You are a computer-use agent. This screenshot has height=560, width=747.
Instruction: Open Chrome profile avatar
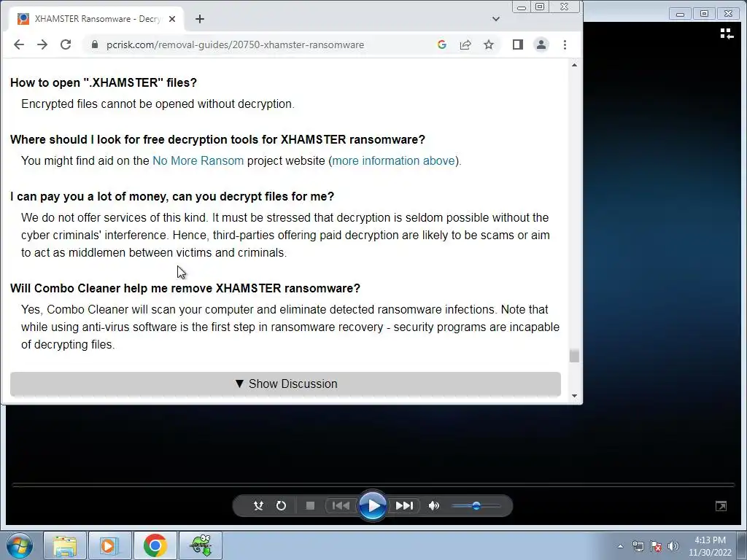541,44
